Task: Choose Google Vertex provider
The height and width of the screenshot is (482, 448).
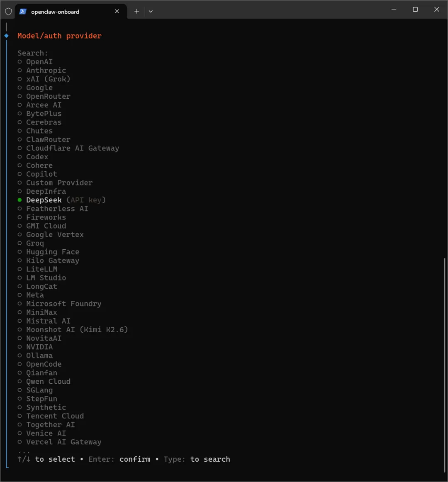Action: [51, 234]
